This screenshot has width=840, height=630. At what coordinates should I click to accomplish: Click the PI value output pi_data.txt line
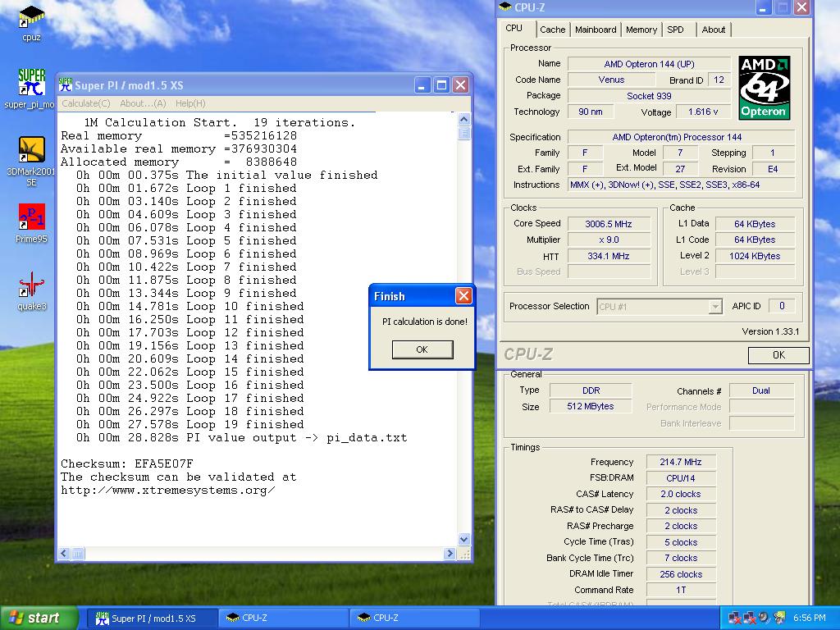[x=241, y=438]
